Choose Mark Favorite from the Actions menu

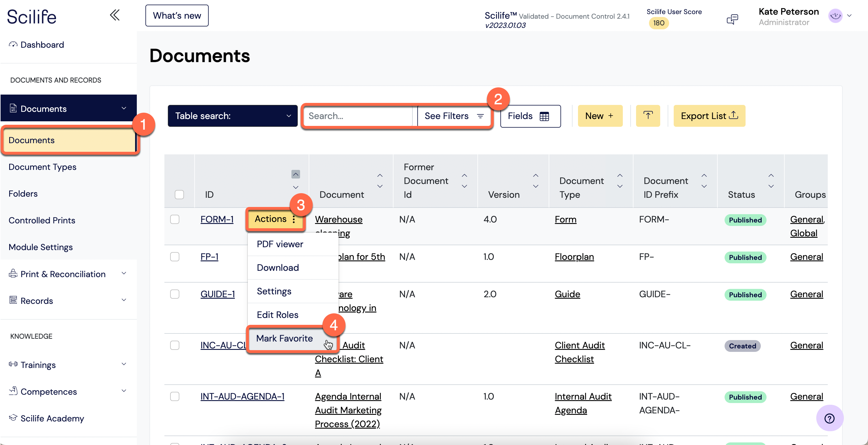[285, 338]
